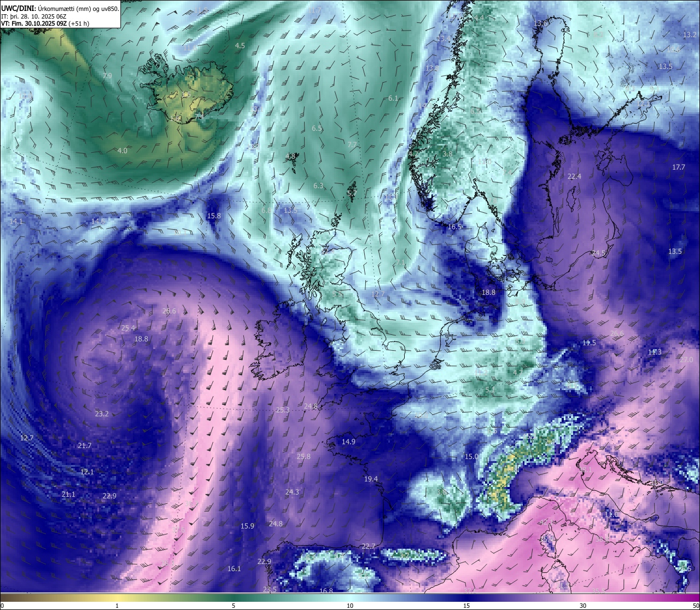Click the 27.0 value at the right edge
The image size is (700, 610).
point(686,359)
